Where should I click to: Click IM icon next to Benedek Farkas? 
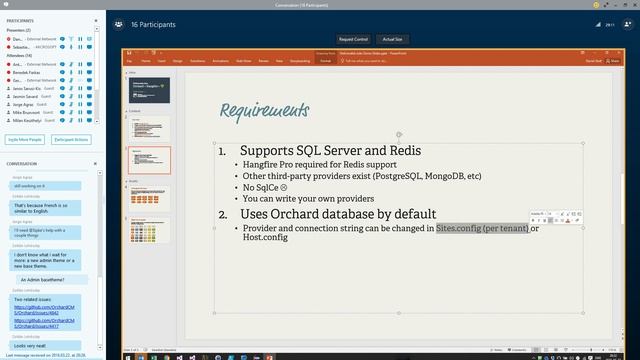coord(62,72)
